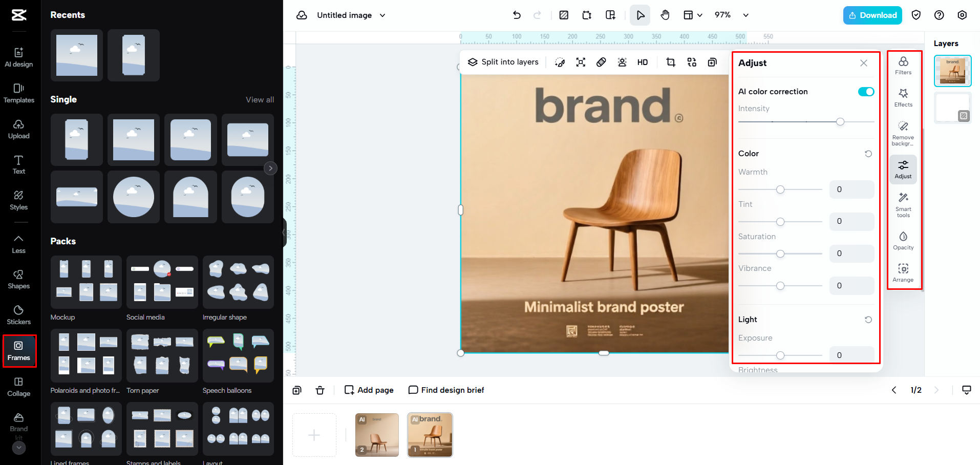Collapse sidebar with the Less chevron

pyautogui.click(x=19, y=244)
